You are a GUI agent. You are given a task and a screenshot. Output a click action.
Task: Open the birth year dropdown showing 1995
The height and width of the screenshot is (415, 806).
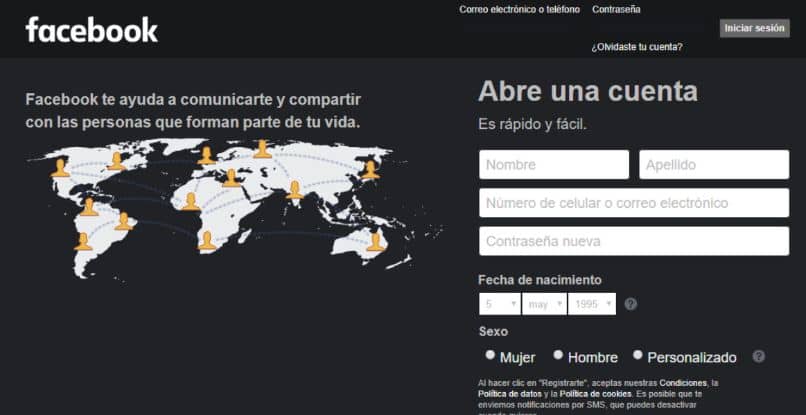[x=592, y=304]
